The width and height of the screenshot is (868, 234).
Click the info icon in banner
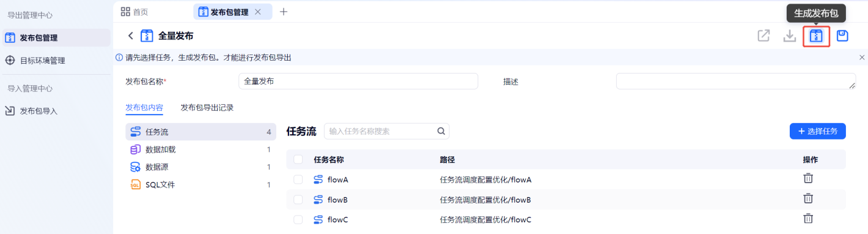point(119,58)
